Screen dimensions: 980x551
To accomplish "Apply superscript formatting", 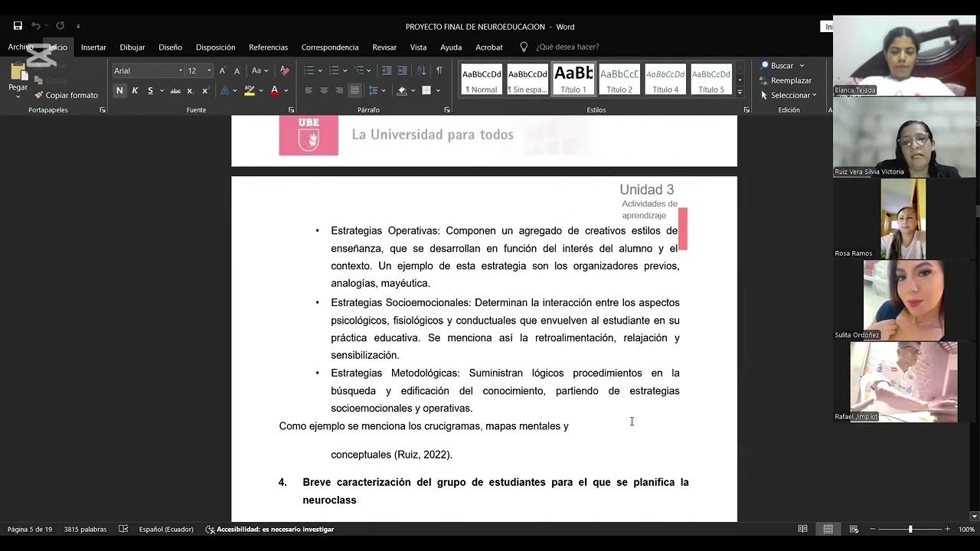I will tap(204, 90).
